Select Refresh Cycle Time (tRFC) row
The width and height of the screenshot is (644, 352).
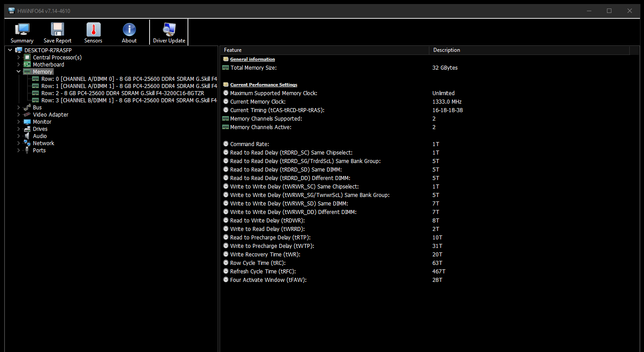[428, 272]
